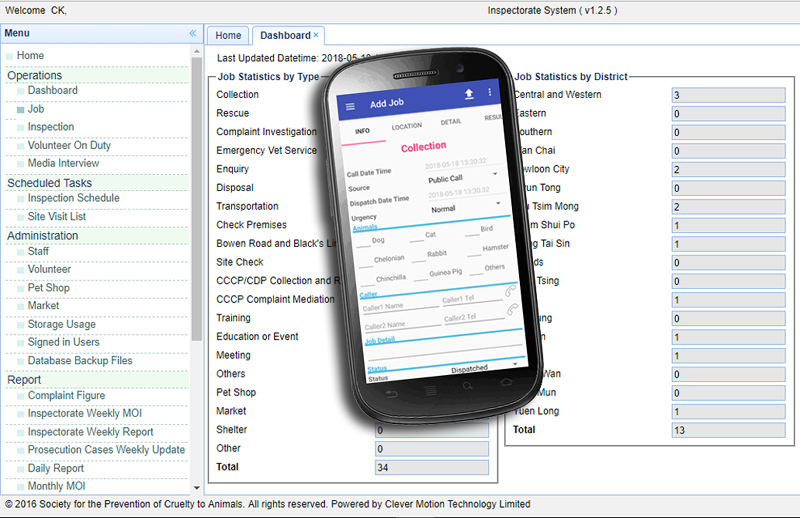Screen dimensions: 800x518
Task: Open the Source dropdown showing Public Call
Action: (x=460, y=177)
